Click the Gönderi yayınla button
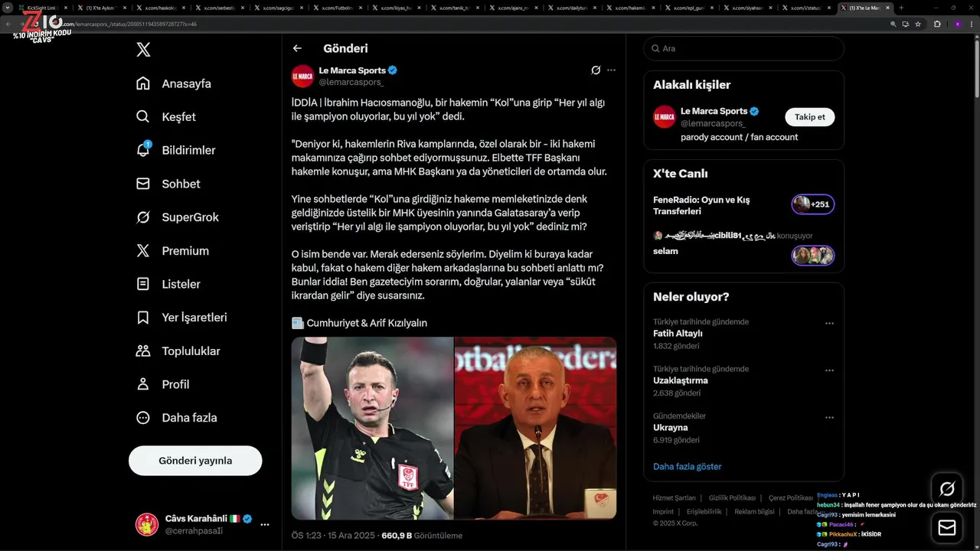Screen dimensions: 980x551 click(x=195, y=461)
